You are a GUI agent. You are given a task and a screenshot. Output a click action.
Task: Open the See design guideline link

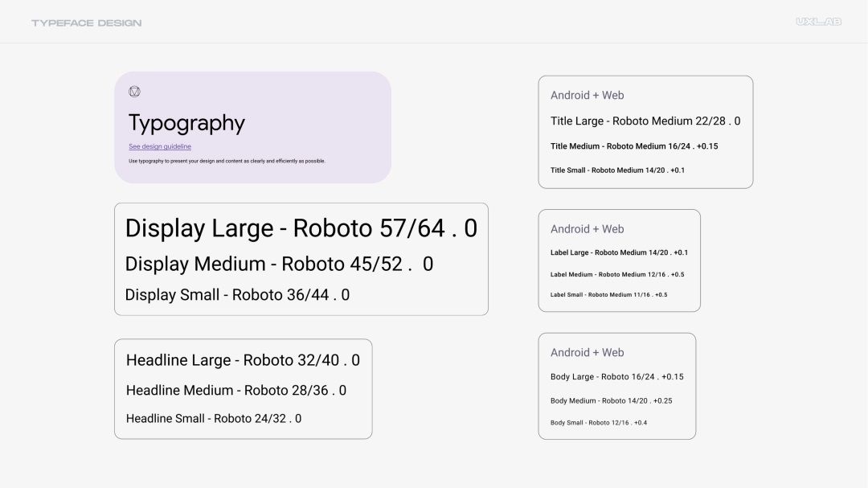tap(160, 146)
